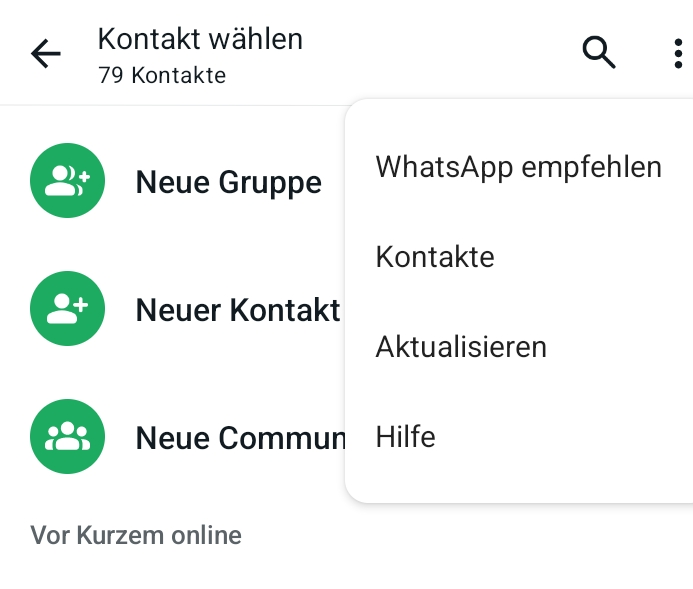Add a contact via the Neuer Kontakt label
Viewport: 693px width, 589px height.
pyautogui.click(x=238, y=310)
